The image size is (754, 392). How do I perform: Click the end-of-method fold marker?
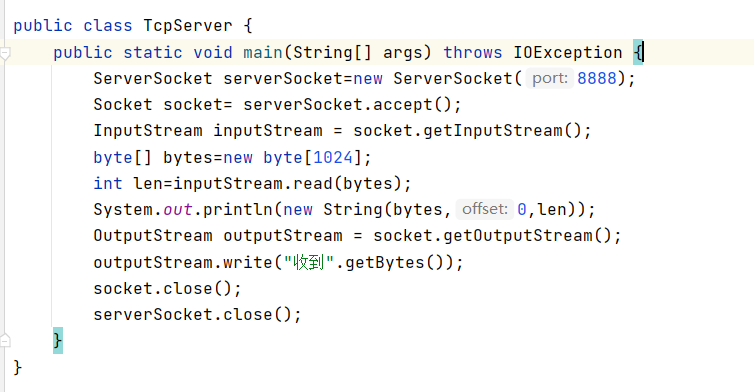(5, 341)
